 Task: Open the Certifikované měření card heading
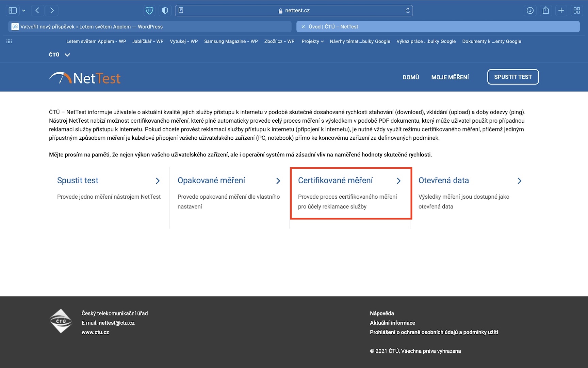tap(336, 181)
